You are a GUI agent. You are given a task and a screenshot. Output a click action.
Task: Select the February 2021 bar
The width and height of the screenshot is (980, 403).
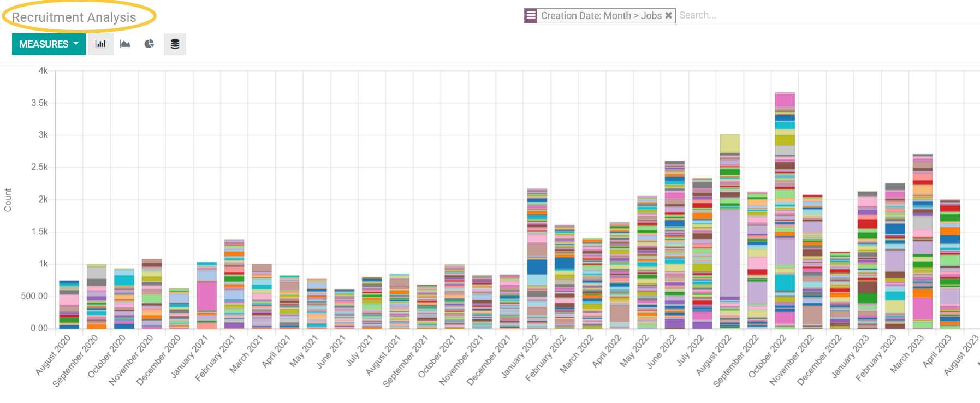[234, 284]
